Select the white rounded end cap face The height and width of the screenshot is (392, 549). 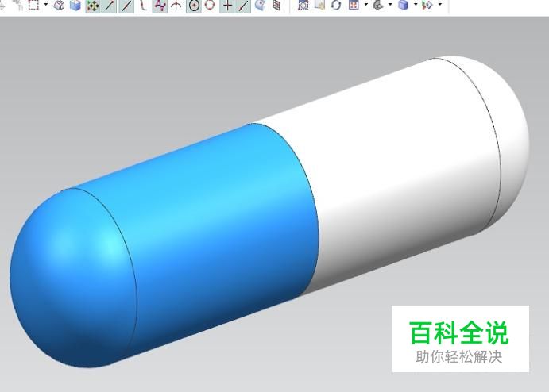[x=508, y=140]
